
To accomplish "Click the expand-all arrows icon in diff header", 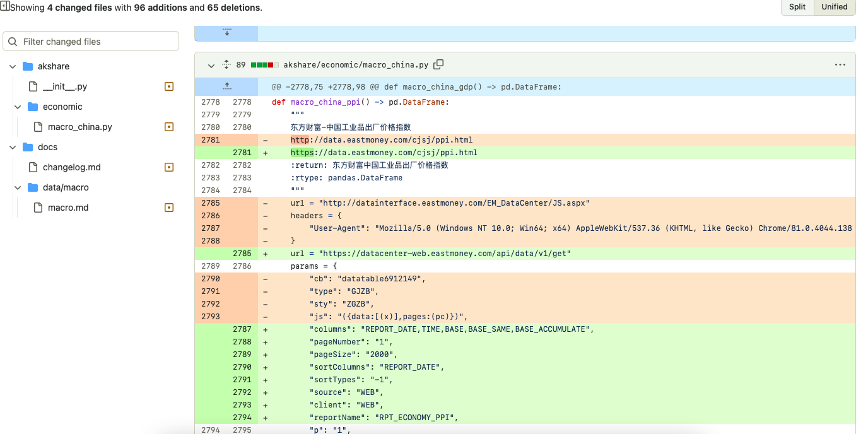I will [225, 64].
